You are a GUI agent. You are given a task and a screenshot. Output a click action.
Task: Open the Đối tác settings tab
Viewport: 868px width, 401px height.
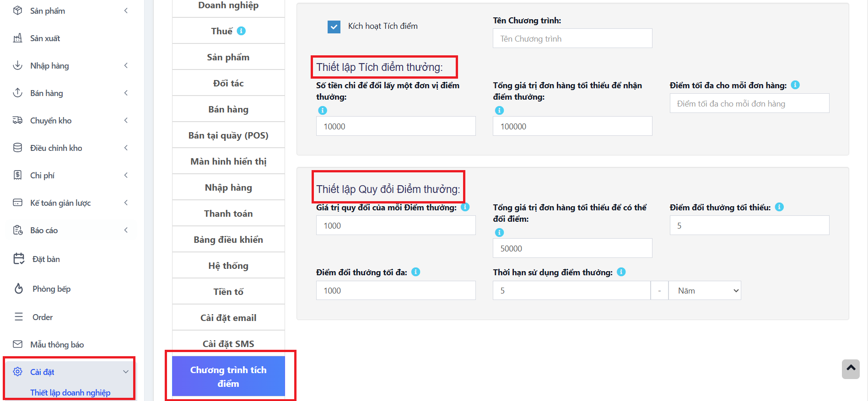(228, 83)
